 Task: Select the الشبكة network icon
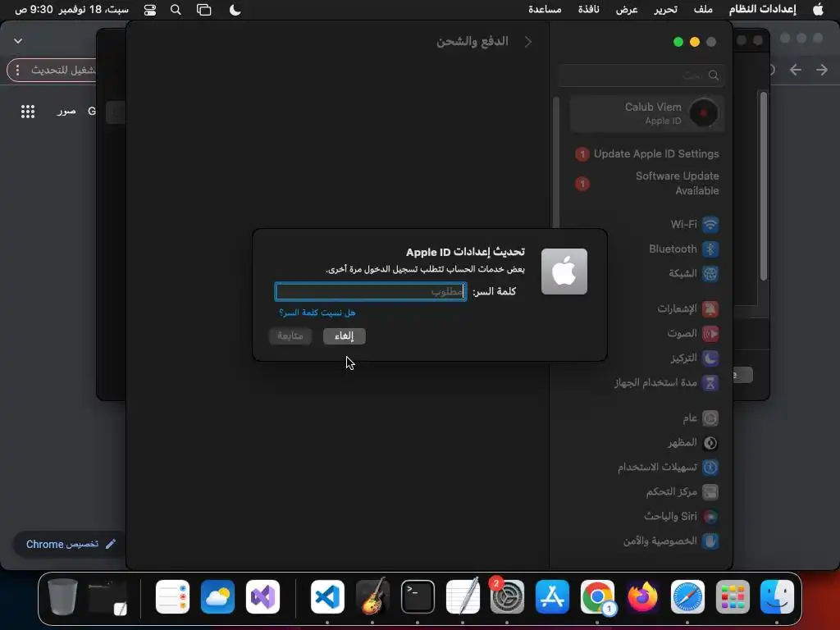point(710,274)
